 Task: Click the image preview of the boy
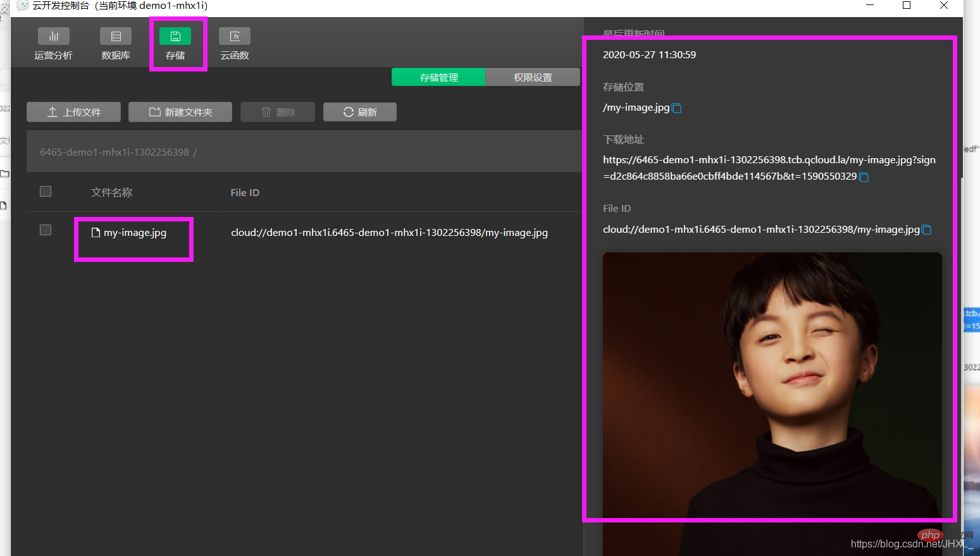[772, 404]
